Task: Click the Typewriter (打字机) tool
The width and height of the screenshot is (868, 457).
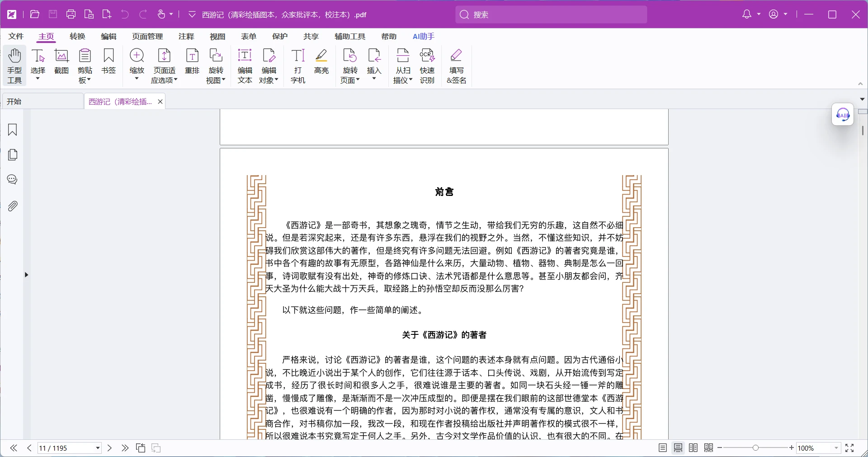Action: (298, 66)
